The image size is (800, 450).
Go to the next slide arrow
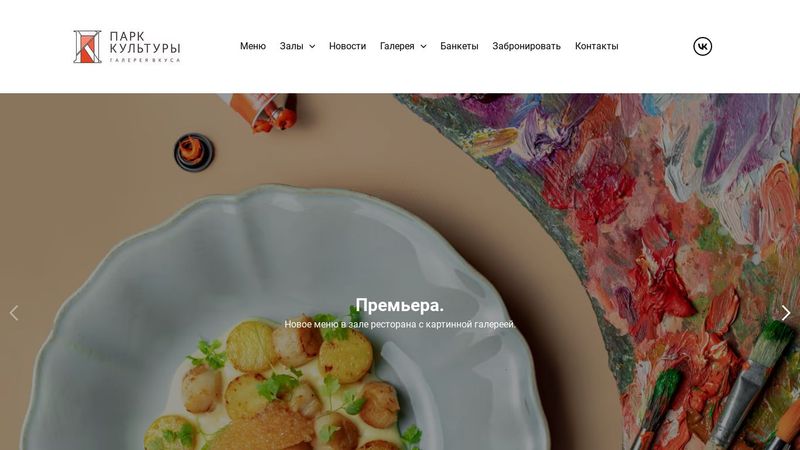tap(786, 313)
